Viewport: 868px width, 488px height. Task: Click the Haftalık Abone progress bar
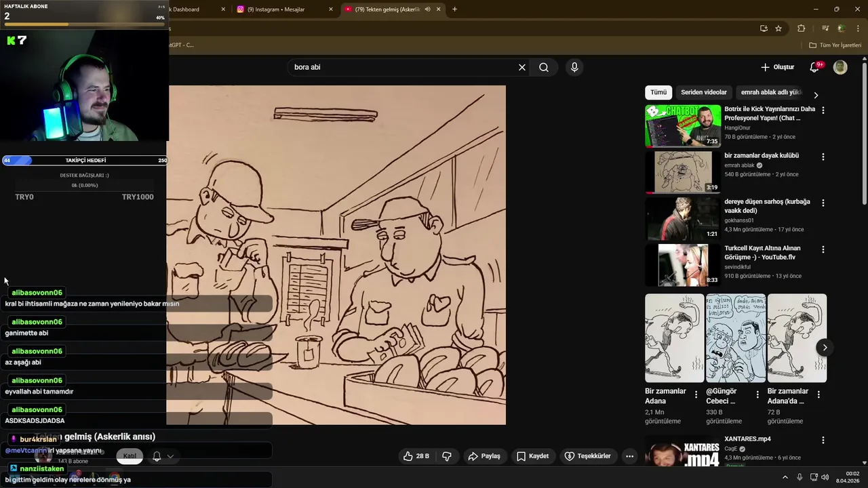[85, 24]
